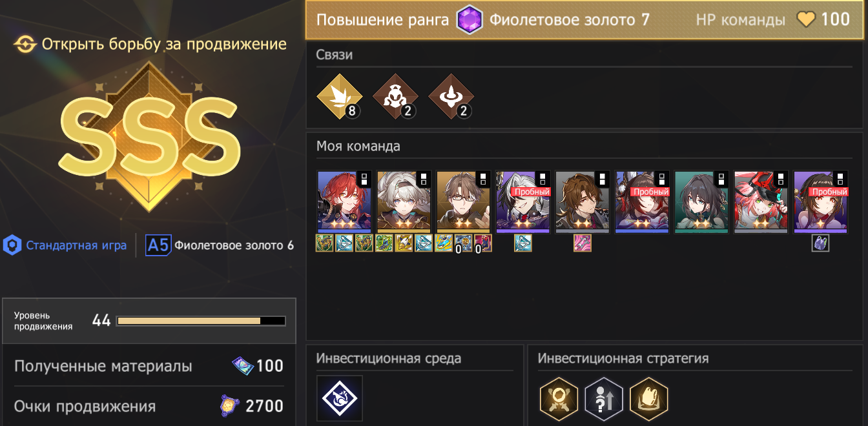Image resolution: width=868 pixels, height=426 pixels.
Task: Click the silver question-mark strategy hexagon
Action: point(603,398)
